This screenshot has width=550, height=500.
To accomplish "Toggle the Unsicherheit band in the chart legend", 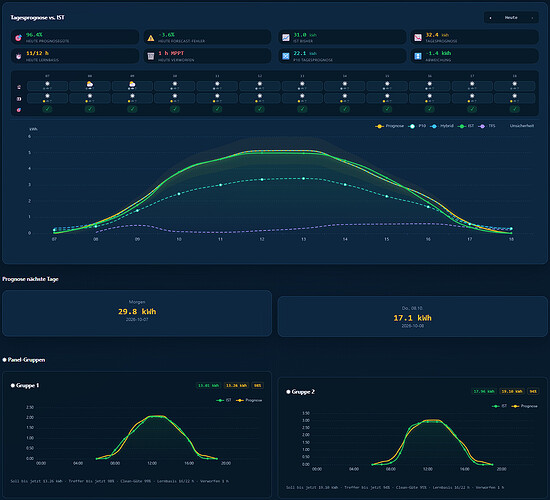I will point(522,126).
